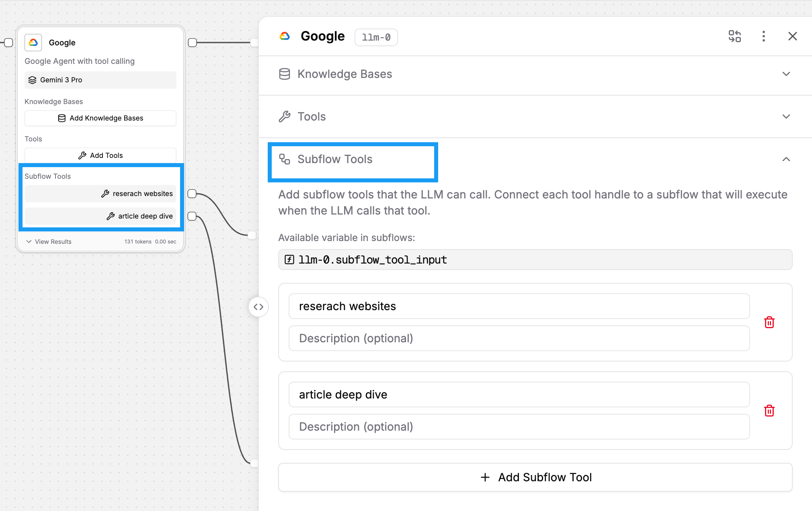Open the three-dot more options menu
This screenshot has width=812, height=511.
pos(763,36)
